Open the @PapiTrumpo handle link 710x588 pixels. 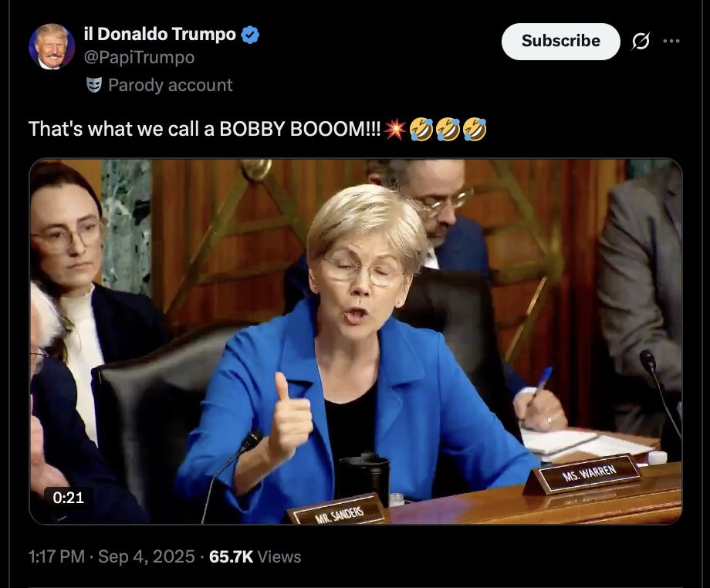click(x=139, y=57)
